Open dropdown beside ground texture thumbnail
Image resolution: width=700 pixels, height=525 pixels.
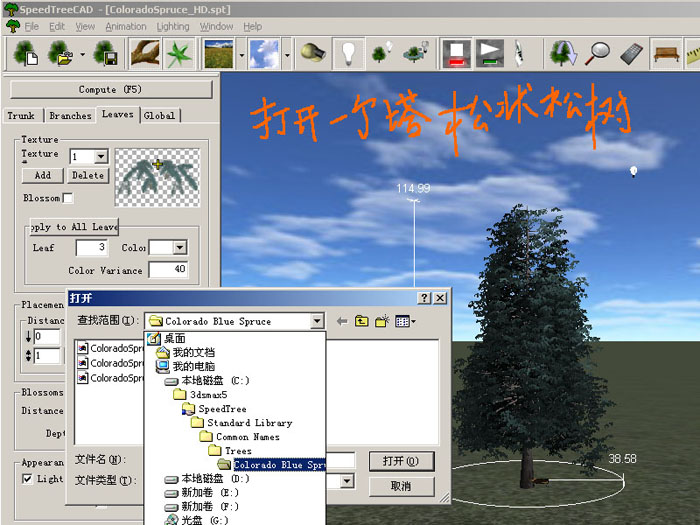242,55
